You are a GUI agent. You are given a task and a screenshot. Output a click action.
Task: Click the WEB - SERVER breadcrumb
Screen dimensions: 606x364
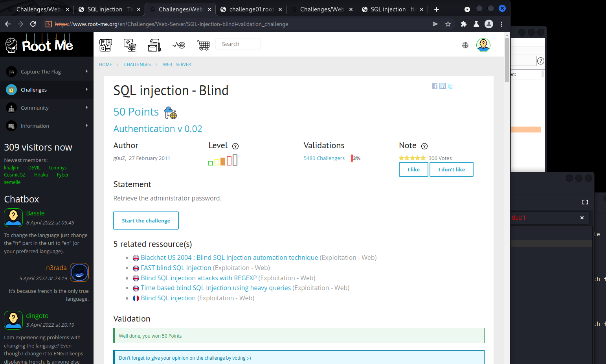coord(177,64)
